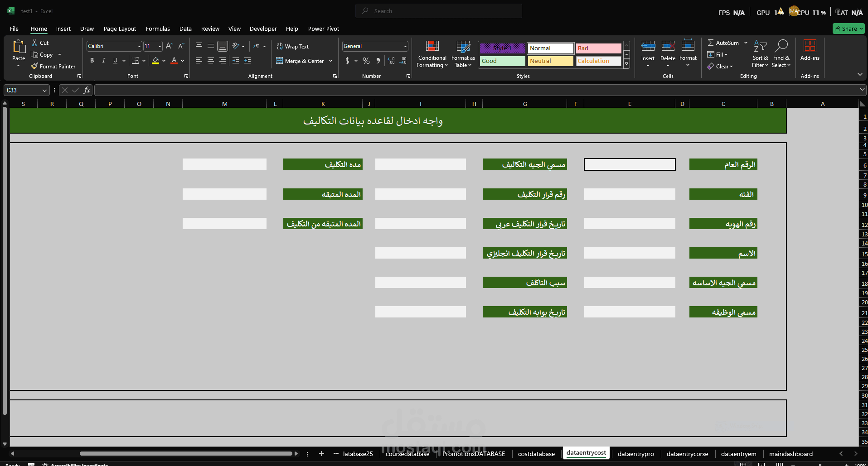The width and height of the screenshot is (868, 466).
Task: Click the Insert Function fx icon
Action: pos(87,90)
